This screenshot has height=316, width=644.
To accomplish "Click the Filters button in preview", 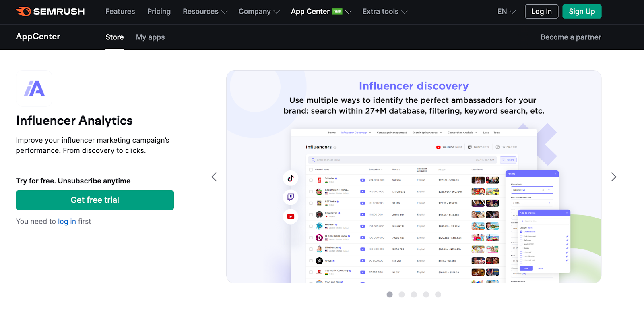I will pyautogui.click(x=508, y=160).
